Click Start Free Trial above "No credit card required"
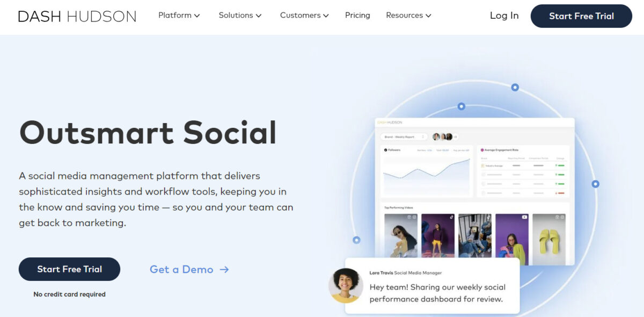This screenshot has height=317, width=644. pos(69,269)
